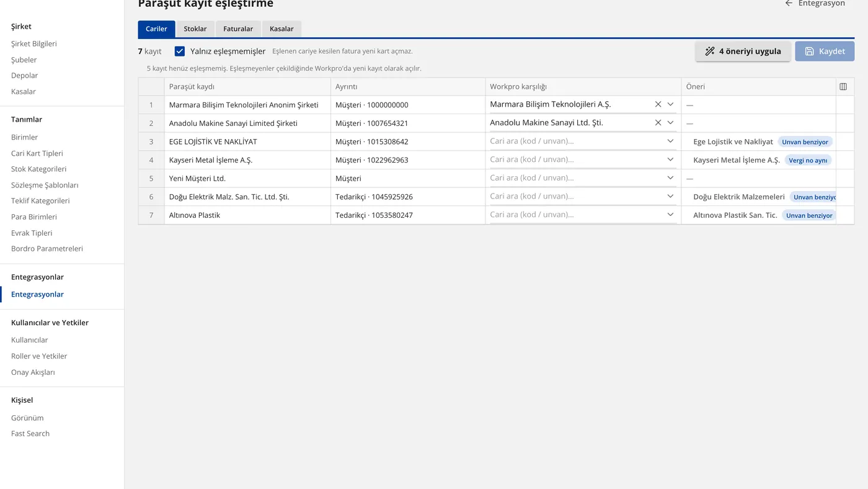The width and height of the screenshot is (868, 489).
Task: Open cari dropdown for Yeni Müşteri Ltd.
Action: coord(670,177)
